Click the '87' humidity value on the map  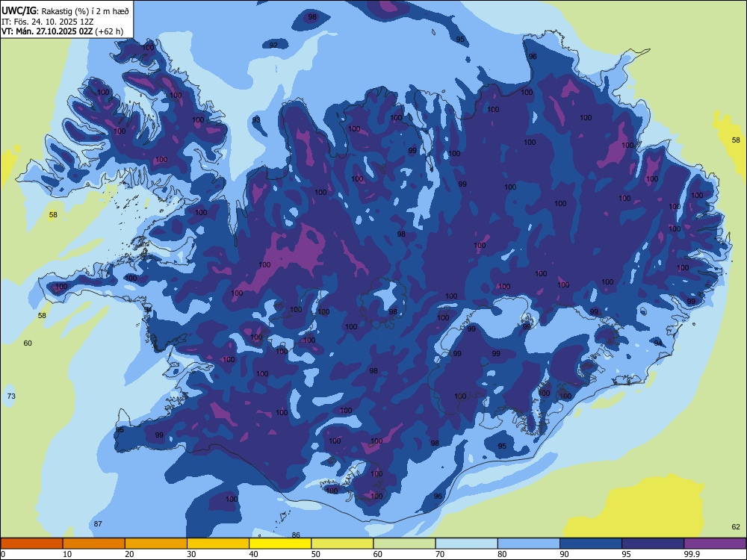coord(98,524)
